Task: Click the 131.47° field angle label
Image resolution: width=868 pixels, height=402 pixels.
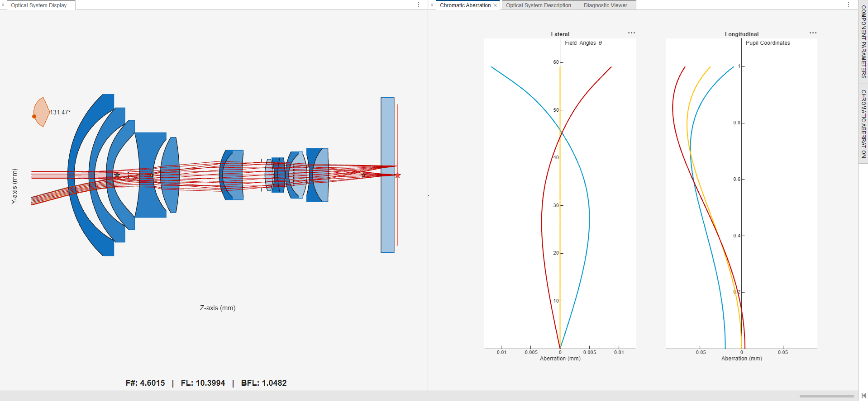Action: [60, 112]
